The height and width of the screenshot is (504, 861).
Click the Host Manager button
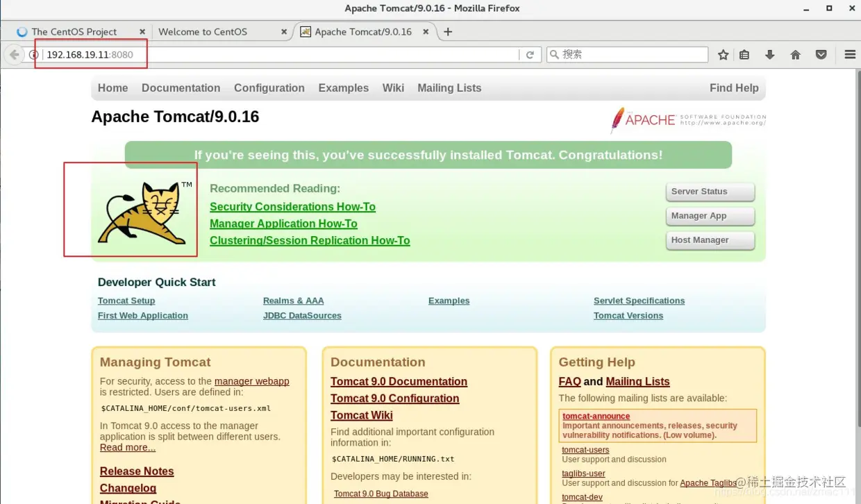[x=710, y=241]
